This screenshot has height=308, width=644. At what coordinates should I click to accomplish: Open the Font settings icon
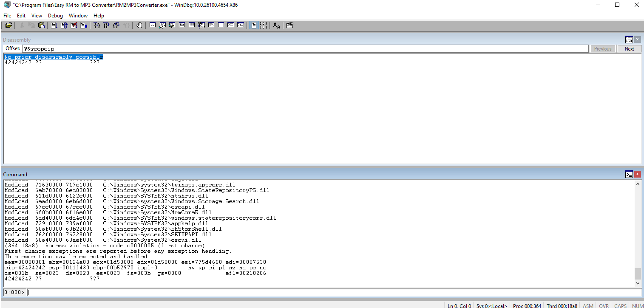point(276,25)
